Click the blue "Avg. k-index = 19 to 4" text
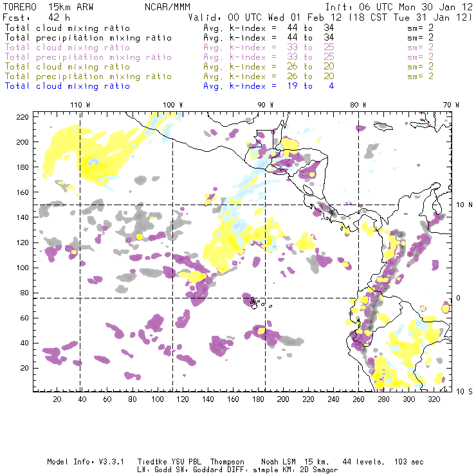Screen dimensions: 476x476 tap(269, 86)
